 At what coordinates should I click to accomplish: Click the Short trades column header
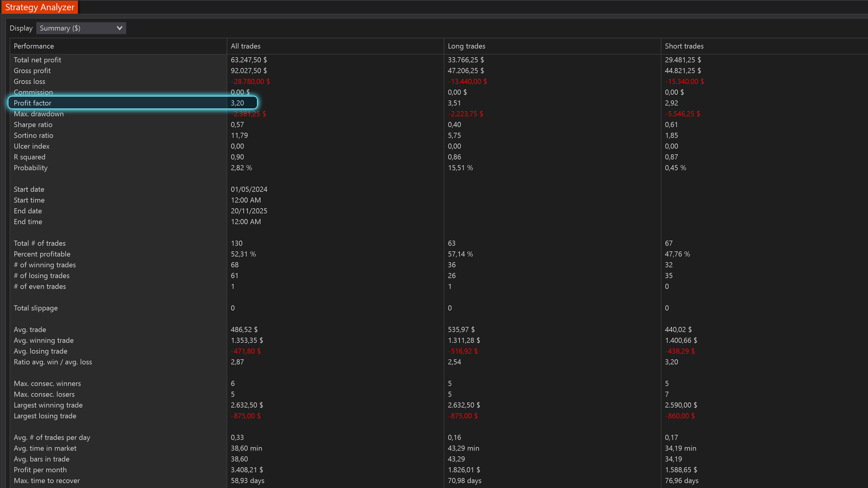coord(684,46)
